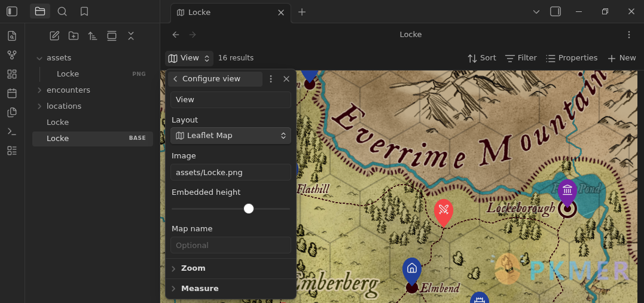This screenshot has width=644, height=303.
Task: Open canvas icon in ribbon
Action: [x=12, y=74]
